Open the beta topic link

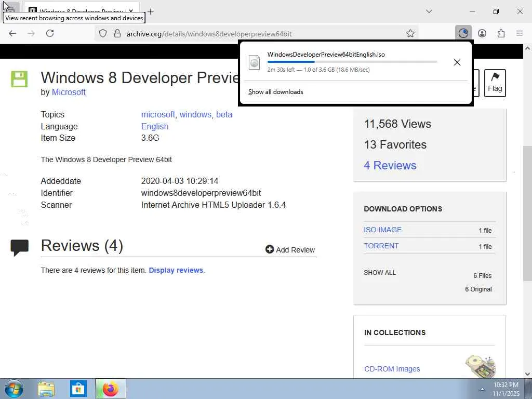(x=224, y=115)
